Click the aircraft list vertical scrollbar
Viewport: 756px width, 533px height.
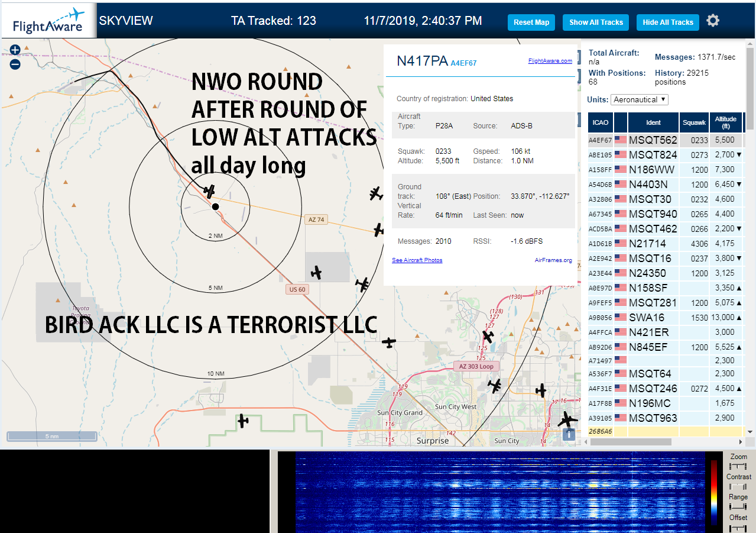tap(751, 89)
